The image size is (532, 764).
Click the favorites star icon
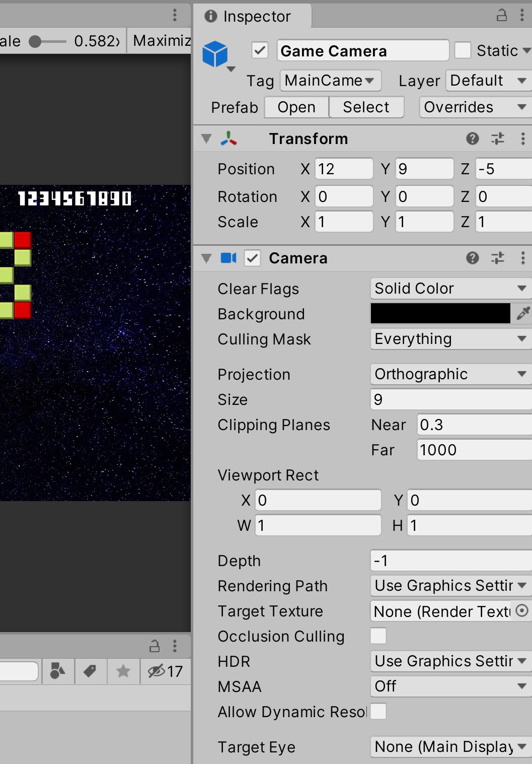tap(123, 671)
